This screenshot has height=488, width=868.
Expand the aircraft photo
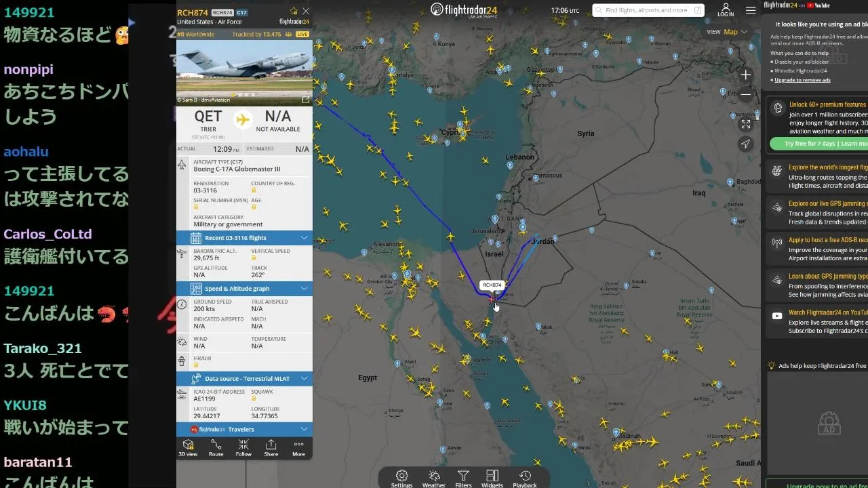click(306, 100)
